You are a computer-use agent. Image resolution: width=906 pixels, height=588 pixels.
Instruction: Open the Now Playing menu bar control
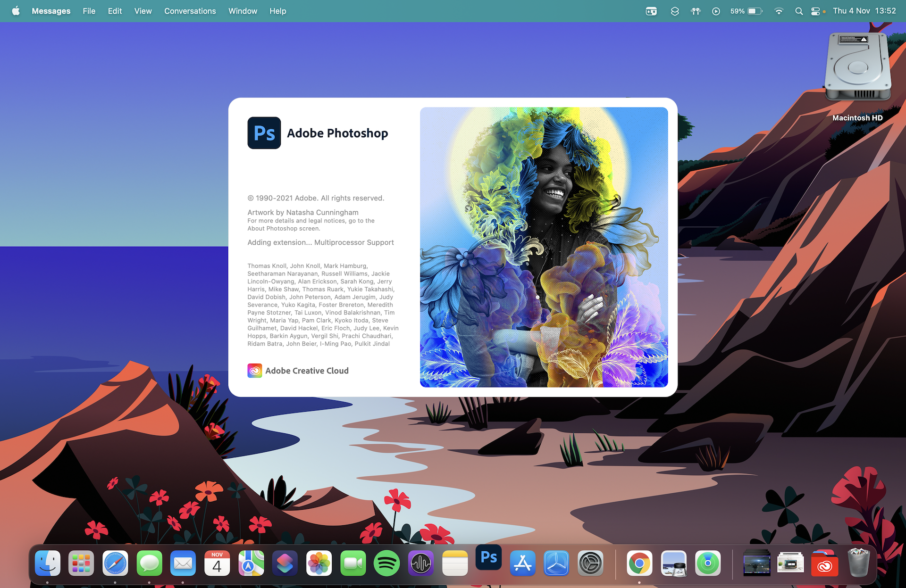[716, 11]
